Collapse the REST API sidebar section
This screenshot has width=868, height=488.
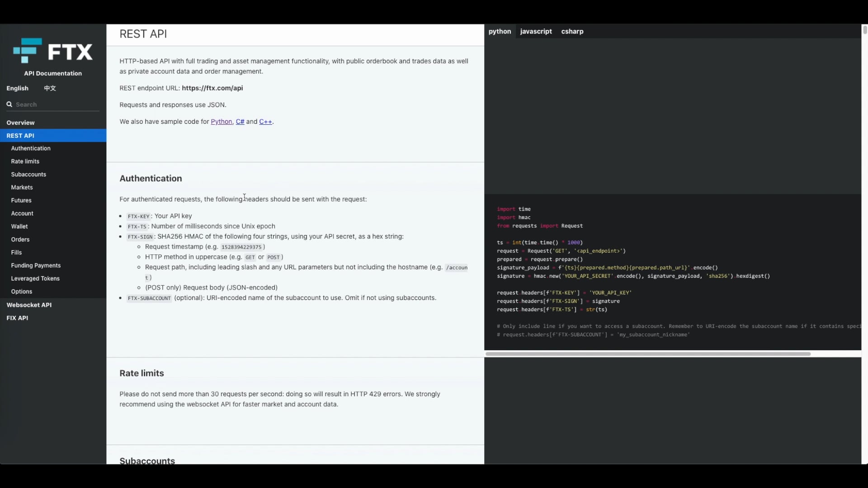point(20,136)
